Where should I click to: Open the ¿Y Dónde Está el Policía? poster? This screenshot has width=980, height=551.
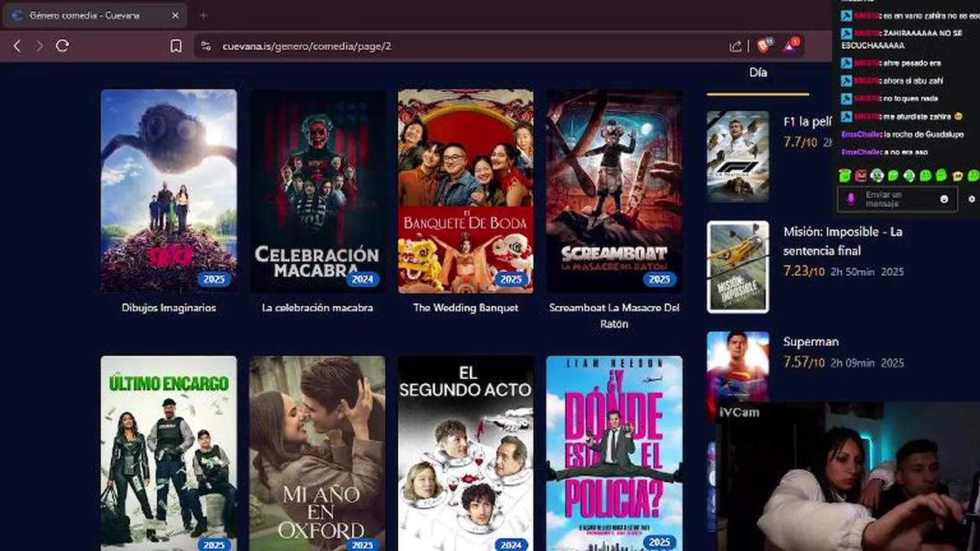tap(614, 453)
